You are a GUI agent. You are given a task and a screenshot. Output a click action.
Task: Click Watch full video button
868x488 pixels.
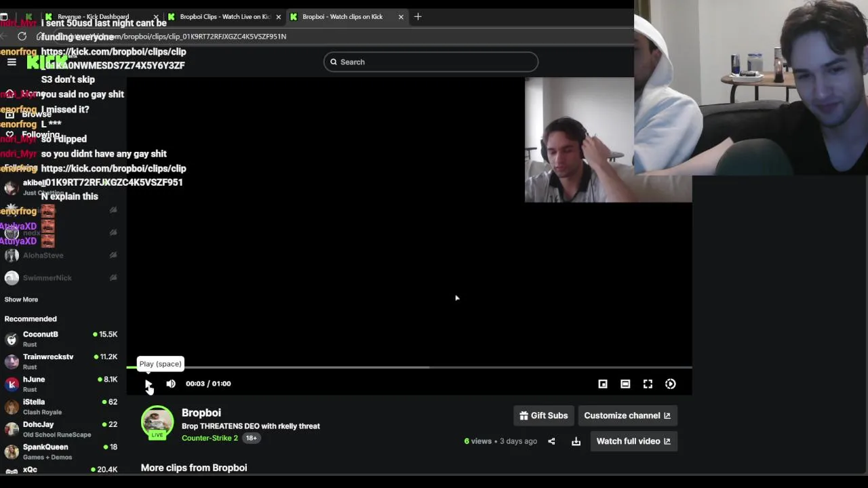[x=633, y=441]
